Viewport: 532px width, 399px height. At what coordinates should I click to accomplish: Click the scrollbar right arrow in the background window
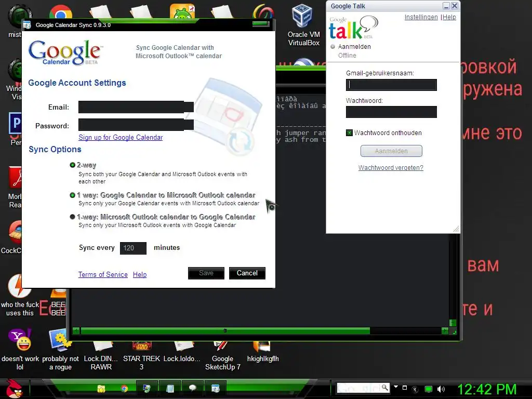tap(445, 330)
